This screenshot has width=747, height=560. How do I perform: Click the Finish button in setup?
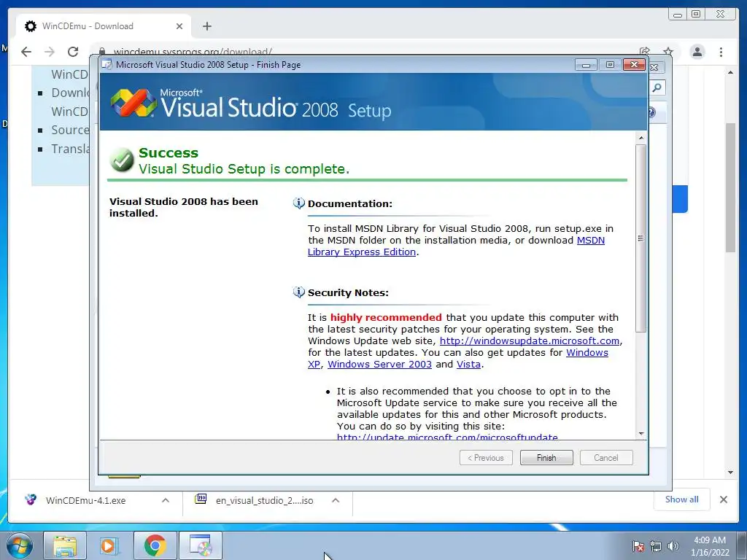coord(546,458)
